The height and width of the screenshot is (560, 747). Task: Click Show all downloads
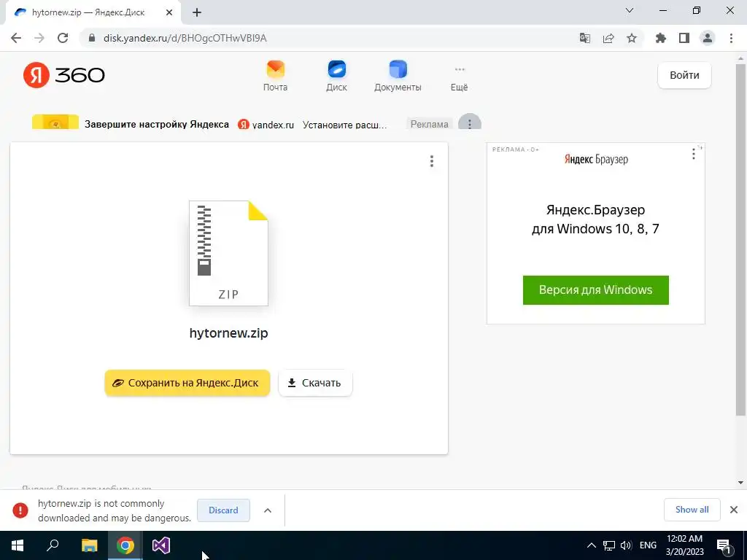[x=692, y=510]
